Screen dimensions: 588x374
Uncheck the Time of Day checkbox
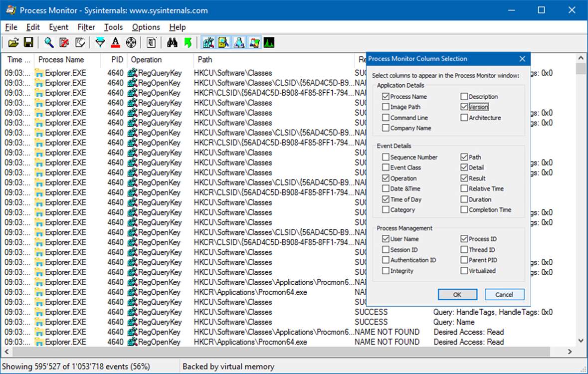(386, 199)
